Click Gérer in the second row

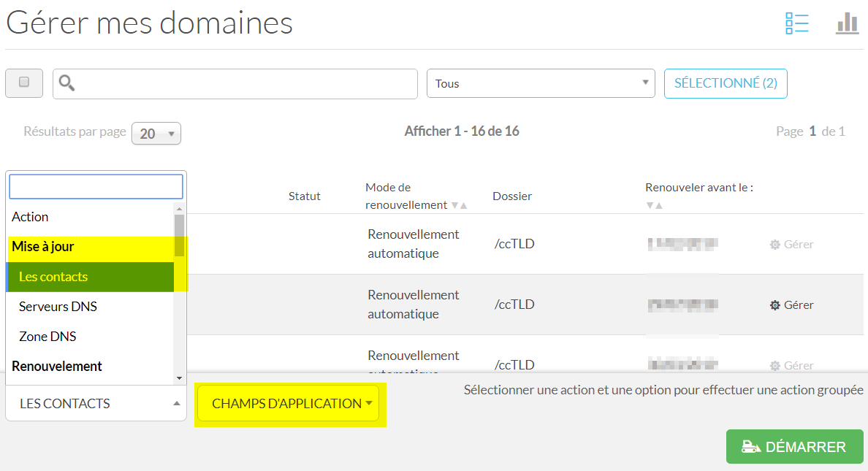[791, 305]
